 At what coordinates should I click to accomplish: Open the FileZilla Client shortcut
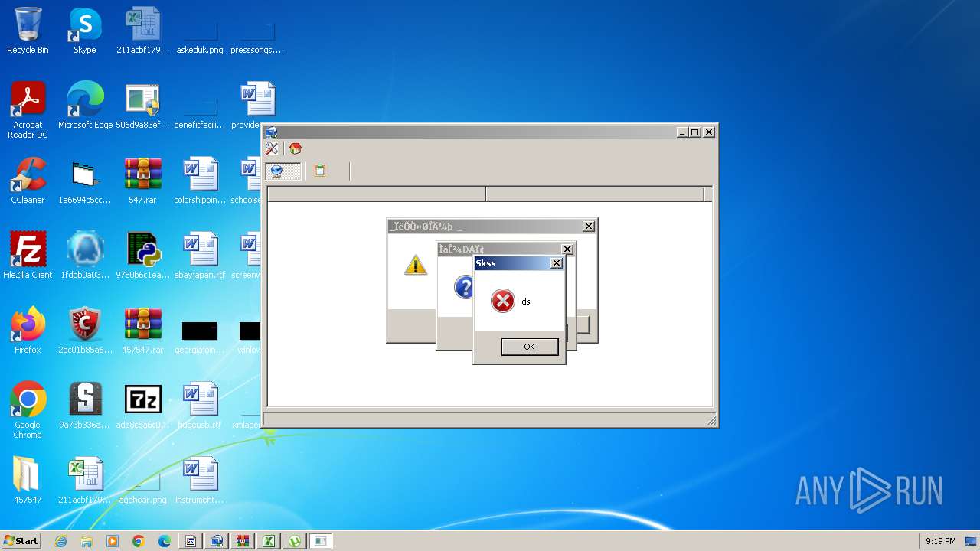(28, 256)
